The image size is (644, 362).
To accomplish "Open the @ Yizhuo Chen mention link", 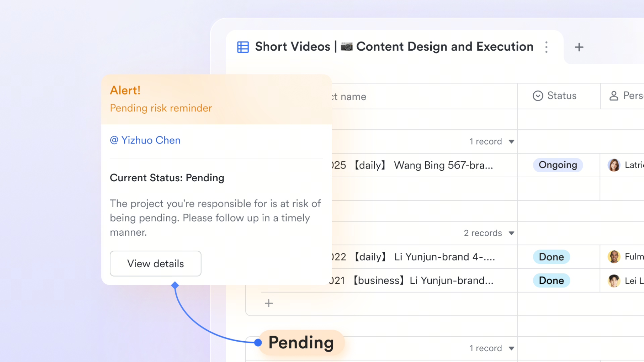I will click(x=145, y=140).
